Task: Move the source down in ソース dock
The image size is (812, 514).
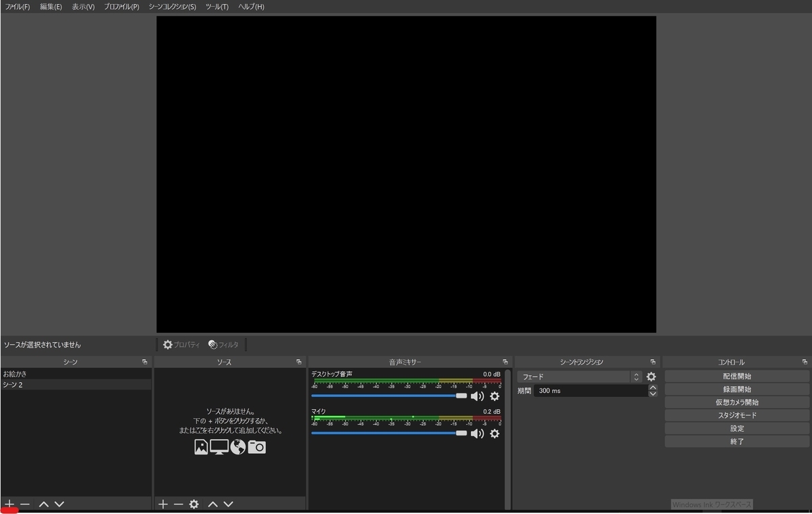Action: [x=228, y=504]
